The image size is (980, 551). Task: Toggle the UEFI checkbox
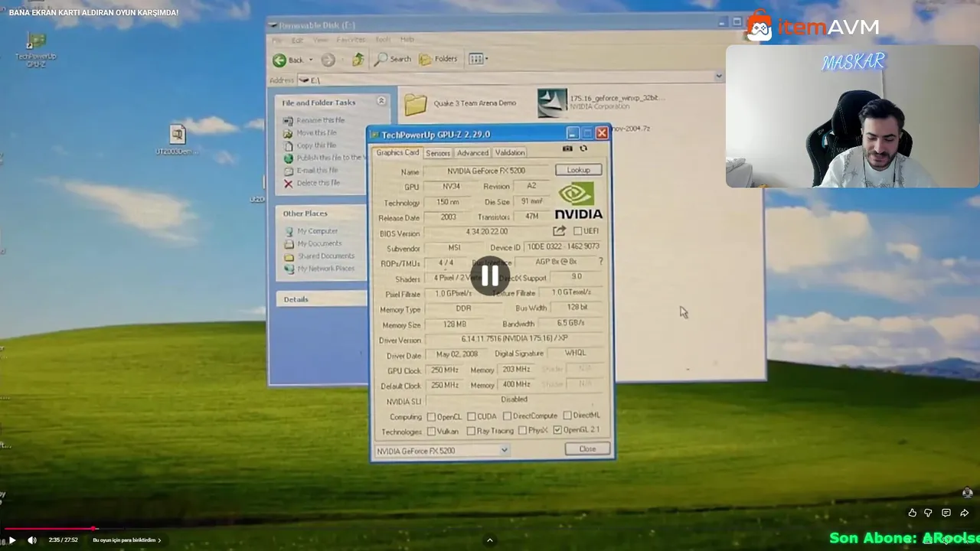click(x=578, y=231)
